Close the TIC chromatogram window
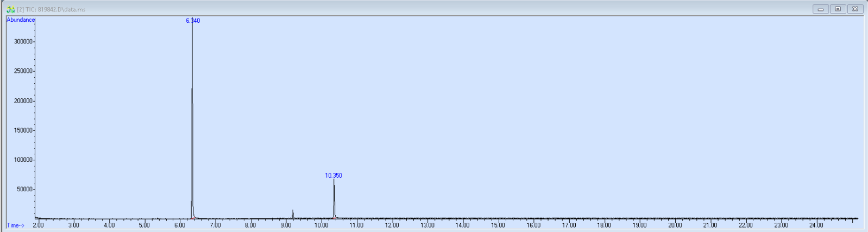The width and height of the screenshot is (868, 232). 856,9
